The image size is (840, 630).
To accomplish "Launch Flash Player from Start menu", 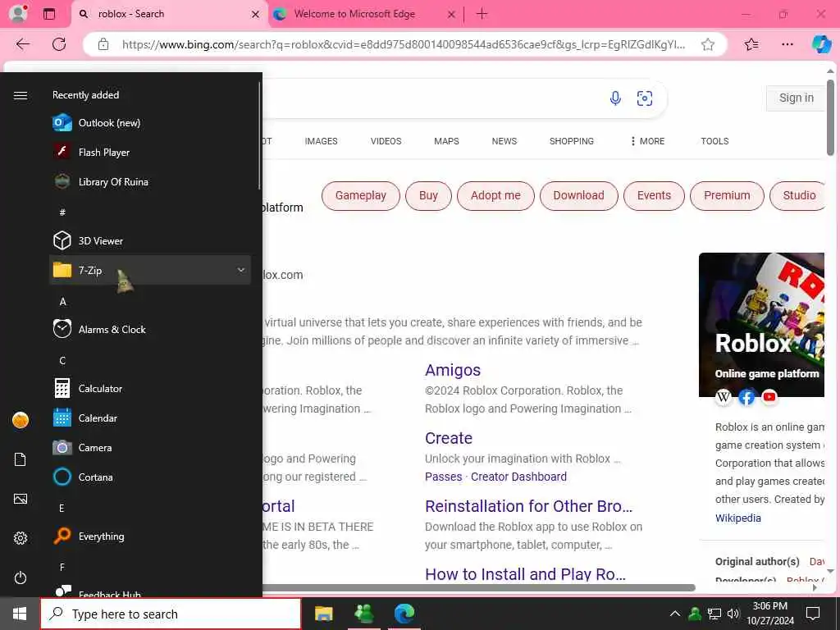I will point(150,152).
